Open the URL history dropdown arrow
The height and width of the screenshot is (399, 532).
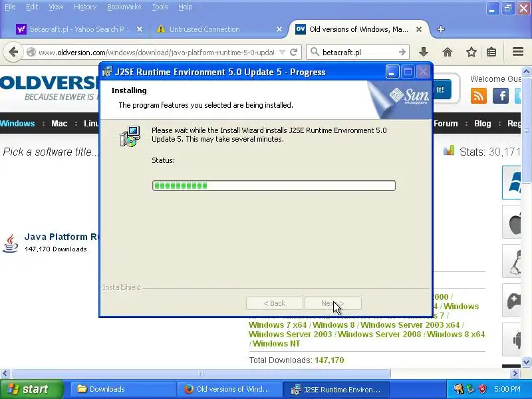click(282, 53)
